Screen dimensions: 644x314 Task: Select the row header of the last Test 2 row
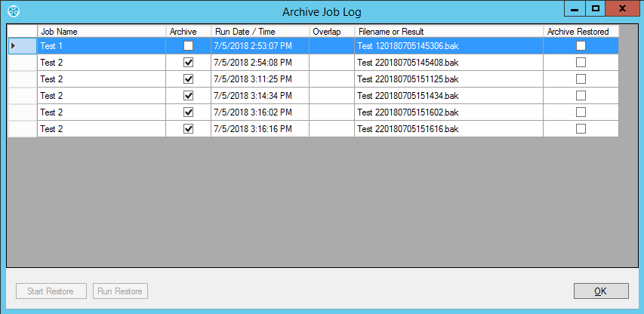point(22,129)
